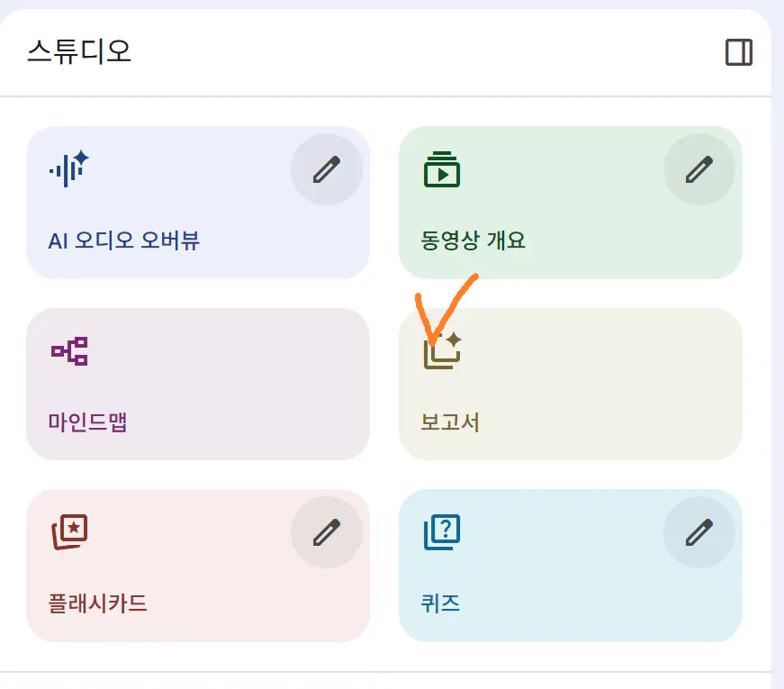Customize the 퀴즈 using its edit control
The image size is (784, 689).
coord(699,531)
